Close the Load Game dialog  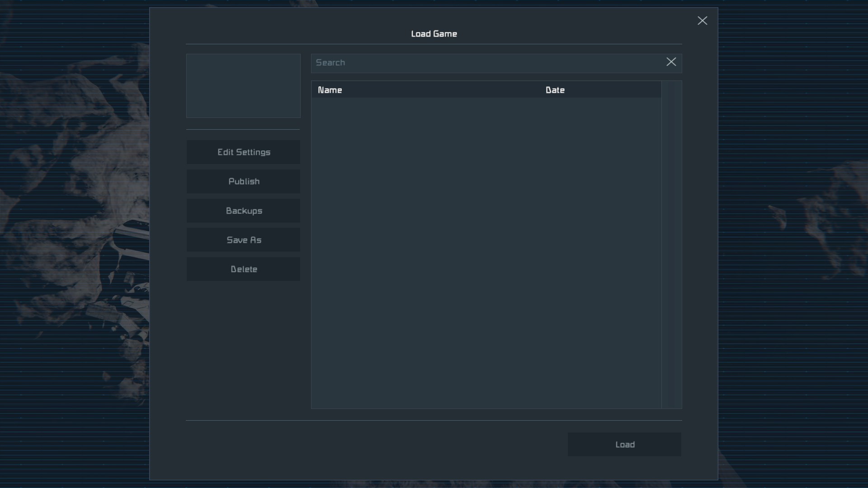[702, 21]
